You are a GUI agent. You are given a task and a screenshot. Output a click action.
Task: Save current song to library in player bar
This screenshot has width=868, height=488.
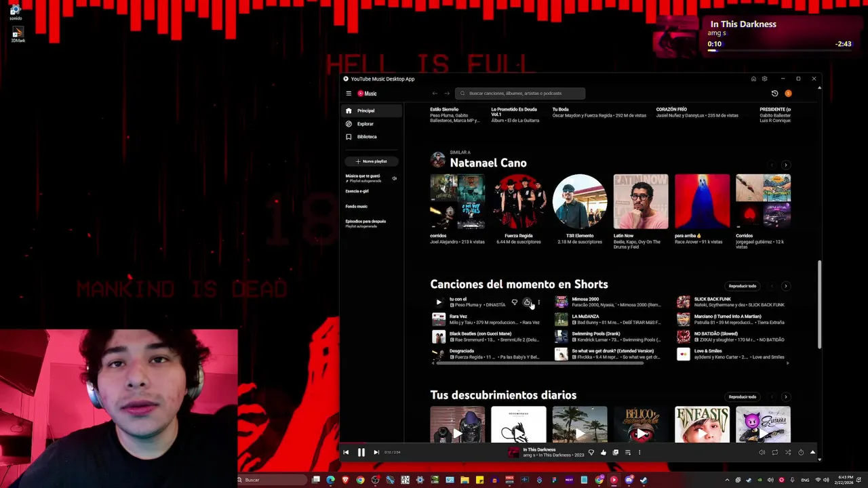coord(616,452)
